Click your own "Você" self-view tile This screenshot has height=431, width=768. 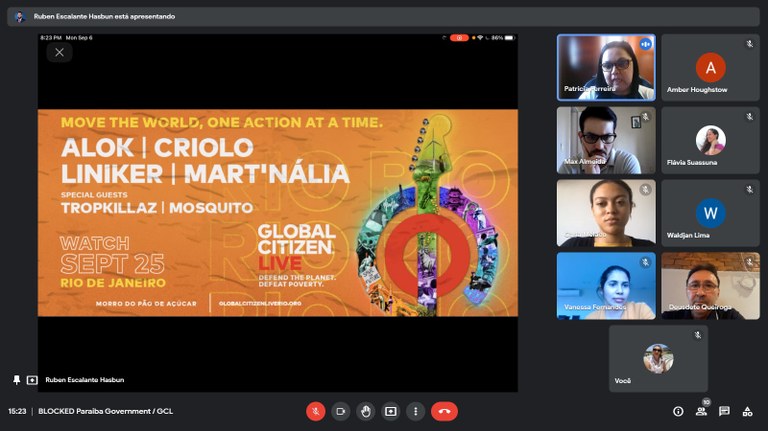pos(658,358)
